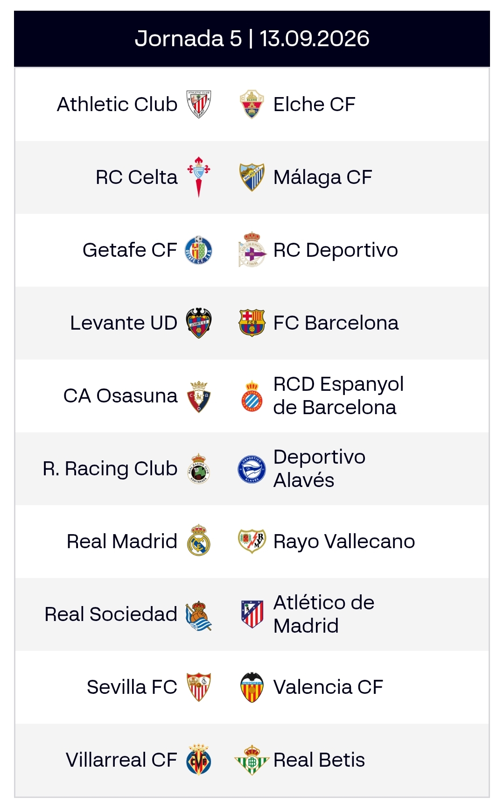
Task: Click the Real Sociedad team name
Action: coord(111,614)
